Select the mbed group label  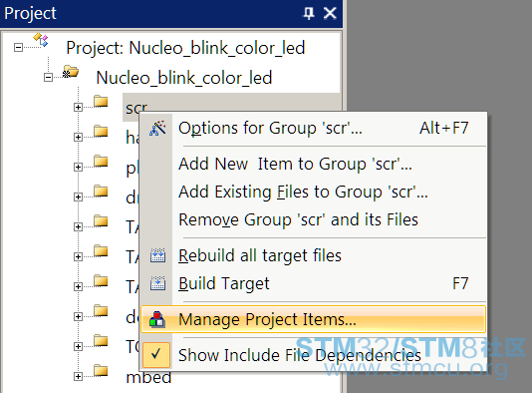point(148,377)
